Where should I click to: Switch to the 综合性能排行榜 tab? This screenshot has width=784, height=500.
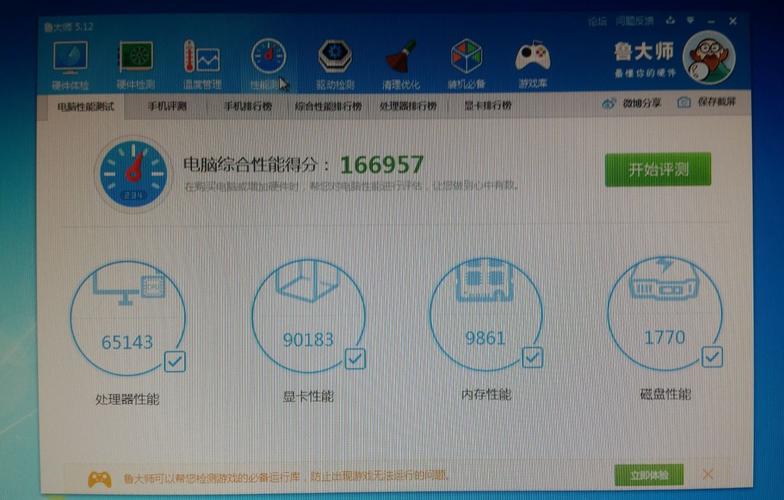(x=328, y=106)
